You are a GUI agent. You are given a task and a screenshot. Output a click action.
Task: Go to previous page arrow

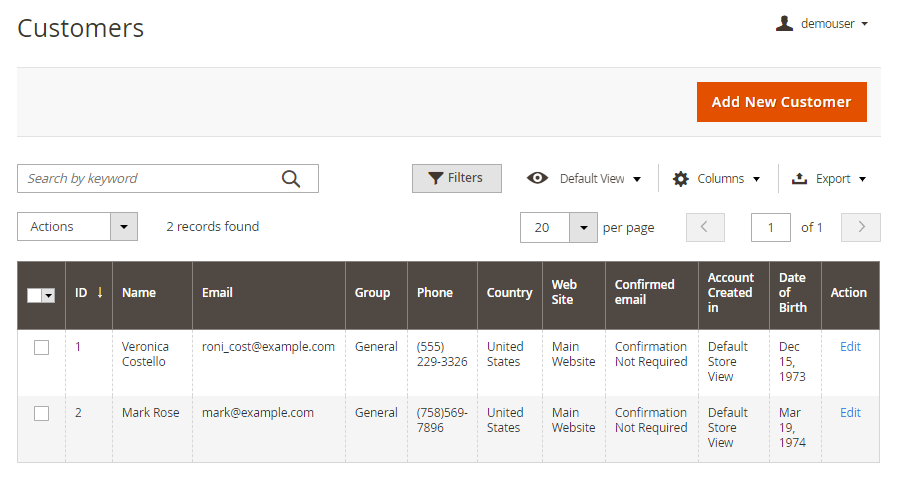tap(705, 227)
